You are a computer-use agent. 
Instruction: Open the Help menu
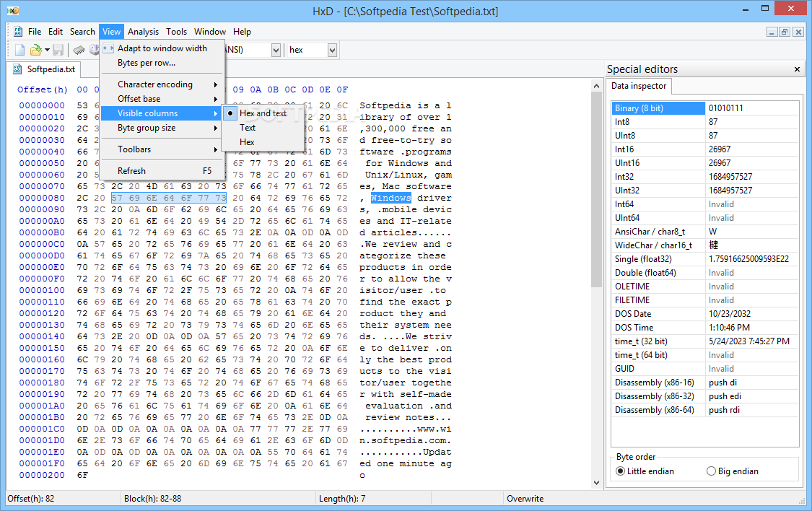click(242, 32)
